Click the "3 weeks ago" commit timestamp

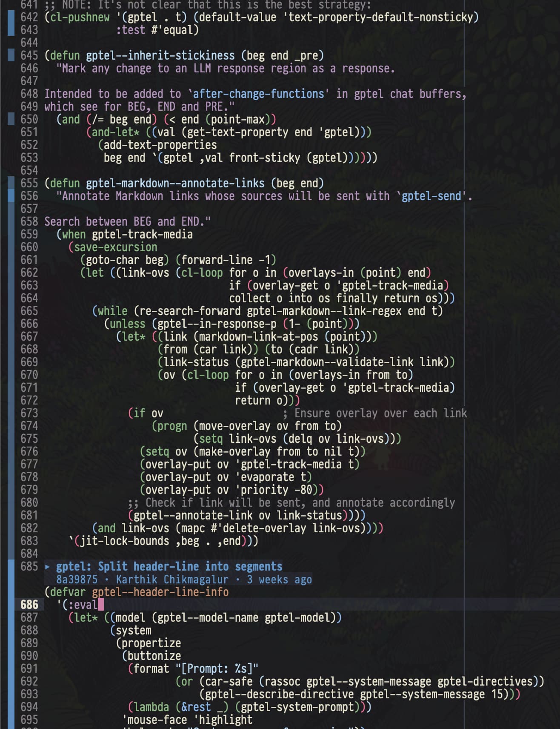279,580
